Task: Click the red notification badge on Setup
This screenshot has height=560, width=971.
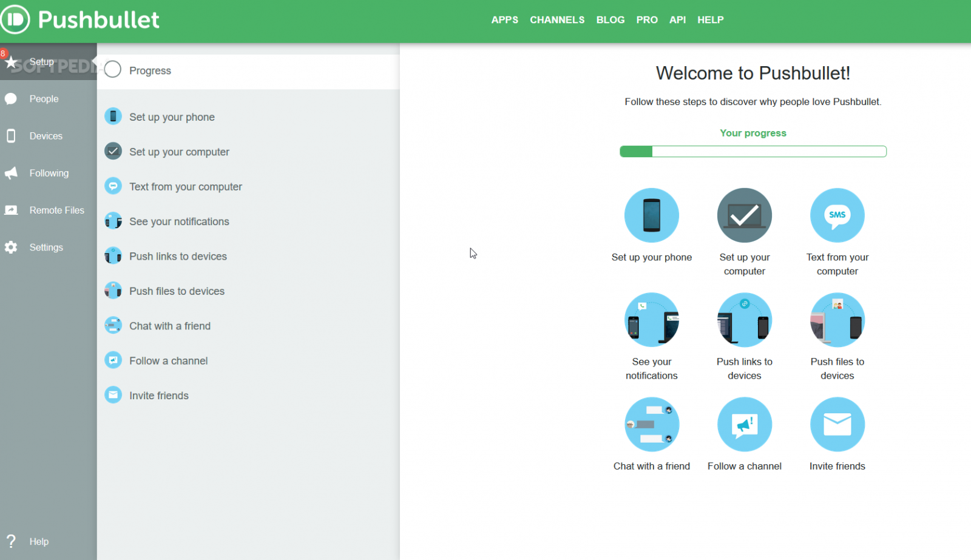Action: coord(3,53)
